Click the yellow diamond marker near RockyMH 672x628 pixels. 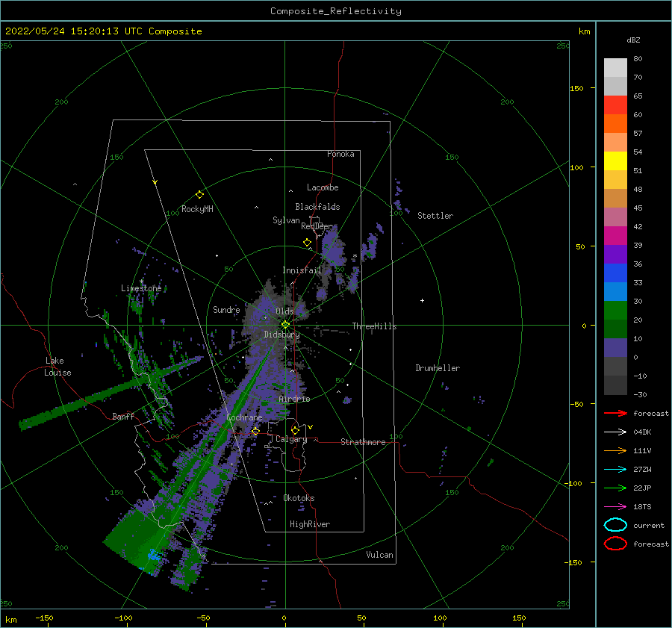pyautogui.click(x=199, y=195)
